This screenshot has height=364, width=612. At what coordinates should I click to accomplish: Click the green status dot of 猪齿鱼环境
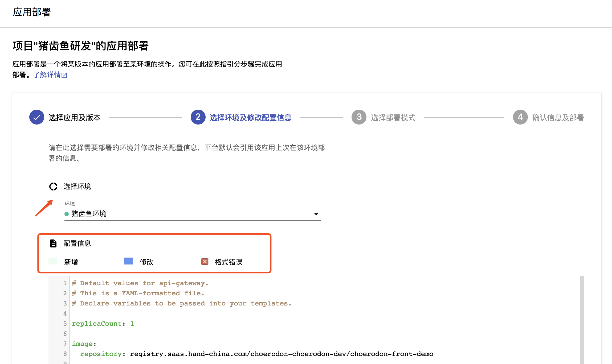pos(67,214)
